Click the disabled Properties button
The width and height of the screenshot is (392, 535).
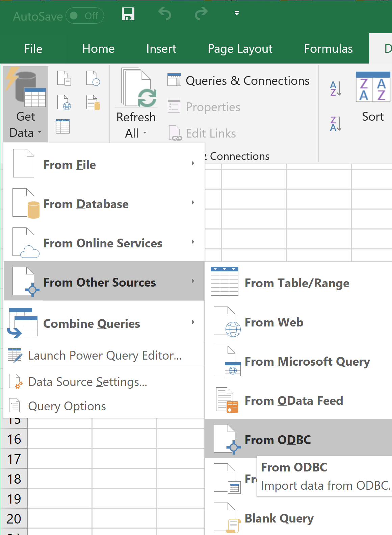204,107
